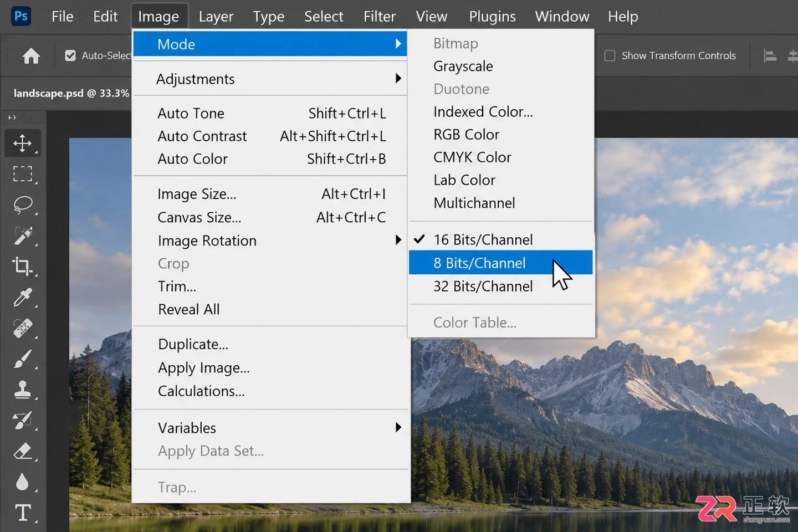Screen dimensions: 798x532
Task: Select the Move tool
Action: [23, 143]
